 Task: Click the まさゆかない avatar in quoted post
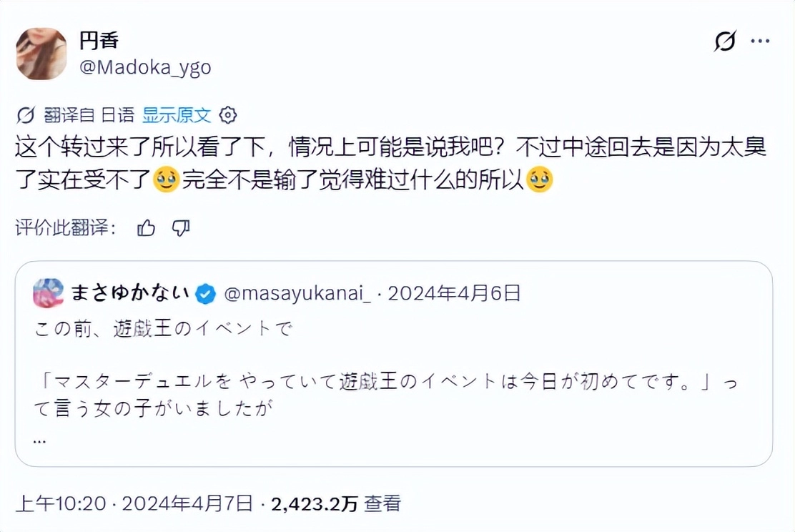[x=48, y=293]
